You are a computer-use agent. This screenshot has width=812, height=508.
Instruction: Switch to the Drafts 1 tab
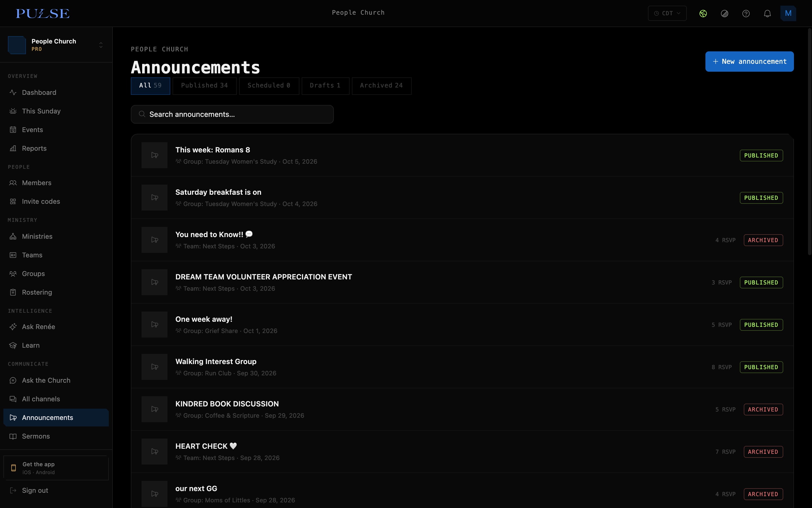pos(325,86)
